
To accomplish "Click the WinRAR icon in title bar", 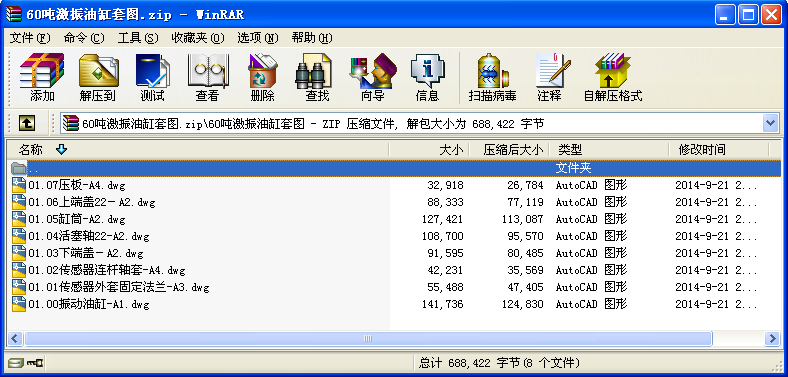I will pyautogui.click(x=14, y=14).
